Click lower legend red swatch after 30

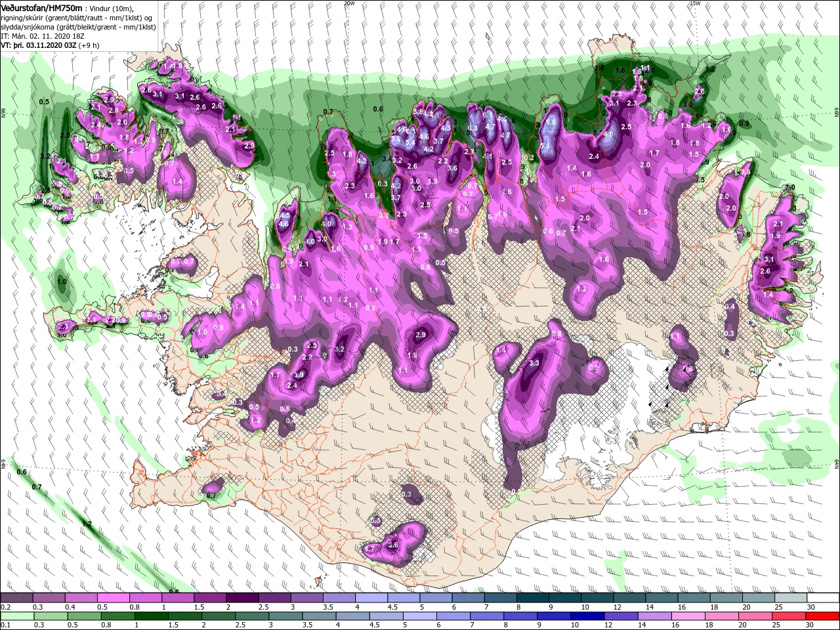click(822, 616)
